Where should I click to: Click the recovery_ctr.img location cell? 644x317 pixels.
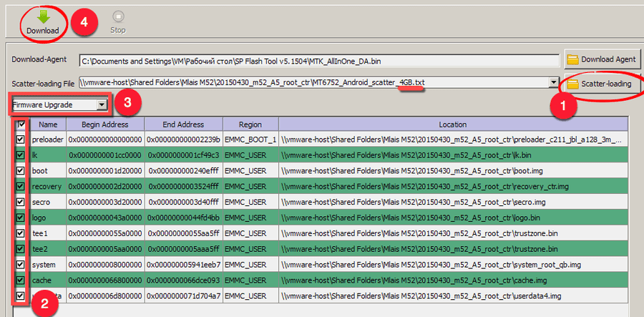pos(453,187)
